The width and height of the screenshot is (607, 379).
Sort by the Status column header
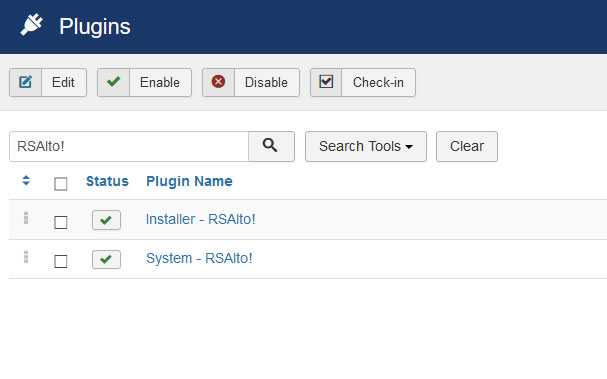[x=107, y=181]
